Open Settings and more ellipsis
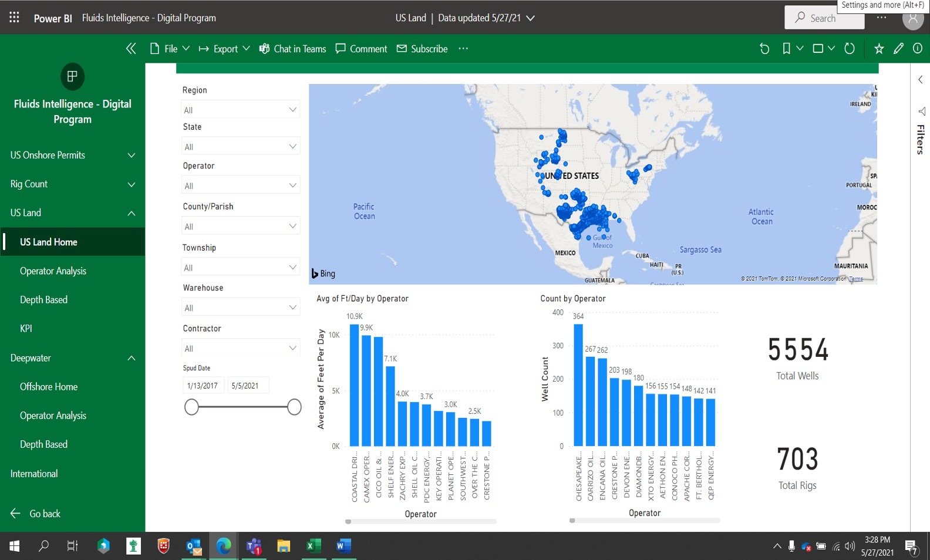The width and height of the screenshot is (930, 560). point(881,18)
